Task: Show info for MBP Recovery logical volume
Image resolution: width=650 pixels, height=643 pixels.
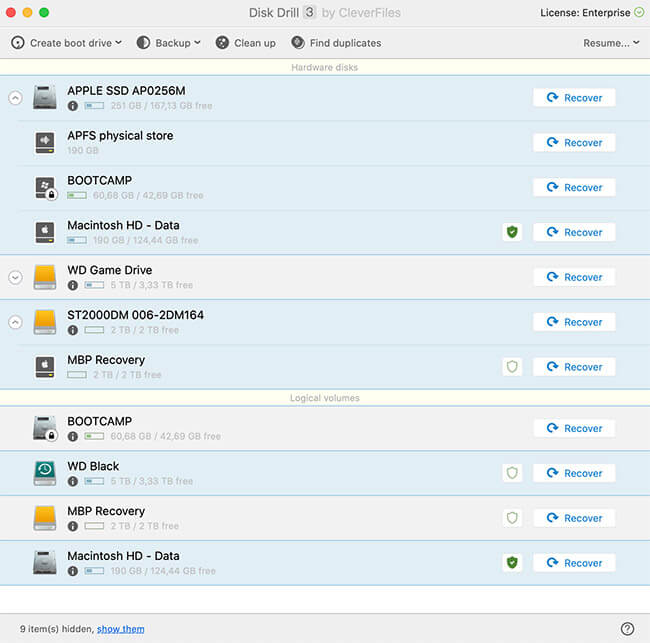Action: point(73,526)
